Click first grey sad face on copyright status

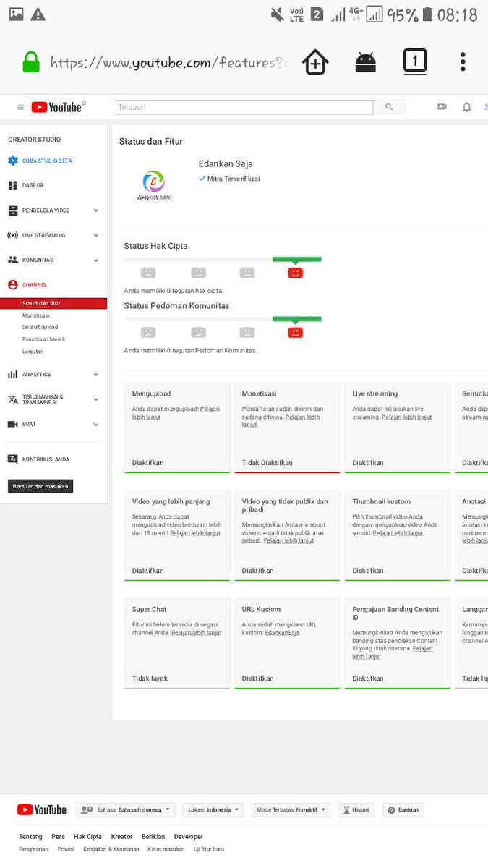click(x=148, y=273)
